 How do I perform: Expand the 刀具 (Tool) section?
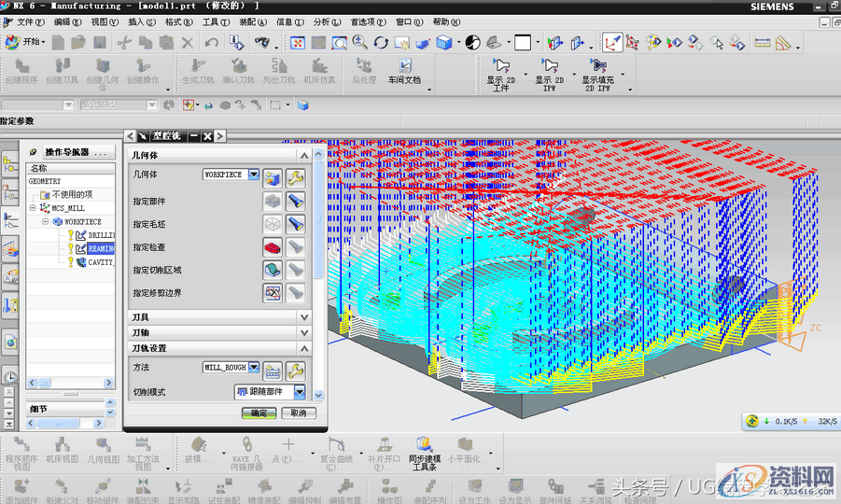[303, 317]
